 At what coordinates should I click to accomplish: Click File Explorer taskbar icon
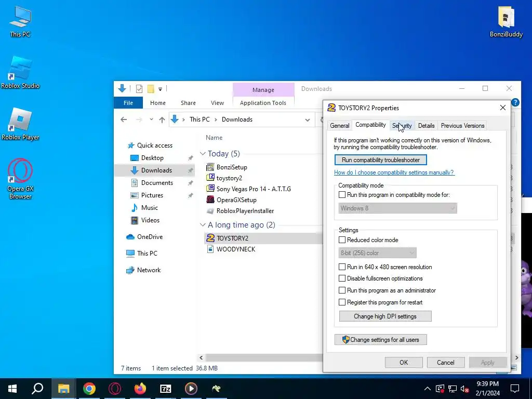(63, 389)
